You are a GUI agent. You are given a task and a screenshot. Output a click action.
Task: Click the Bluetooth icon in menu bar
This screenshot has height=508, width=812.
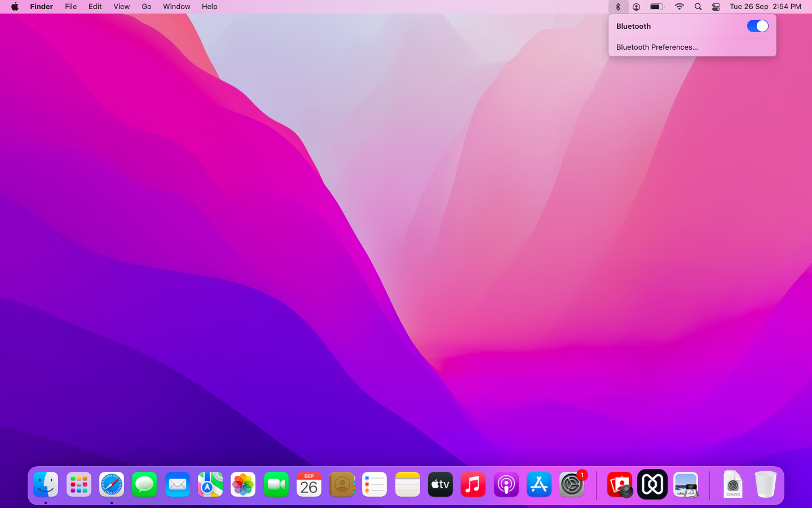tap(618, 7)
